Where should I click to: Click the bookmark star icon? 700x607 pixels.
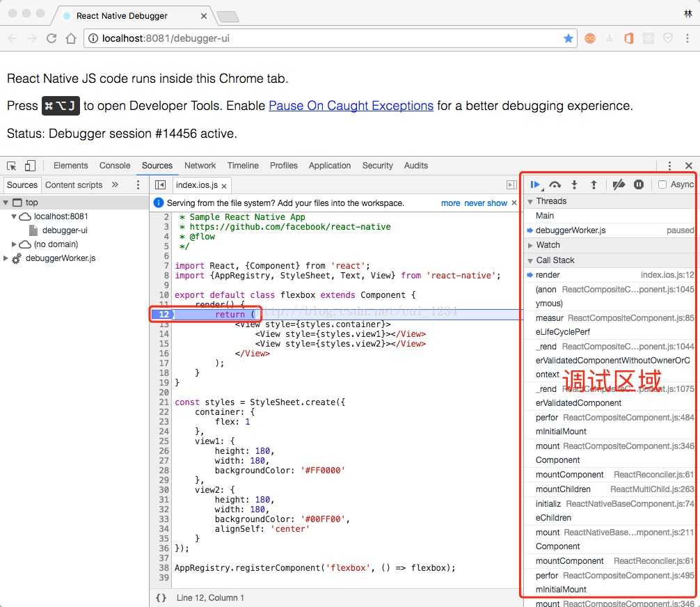[x=568, y=38]
